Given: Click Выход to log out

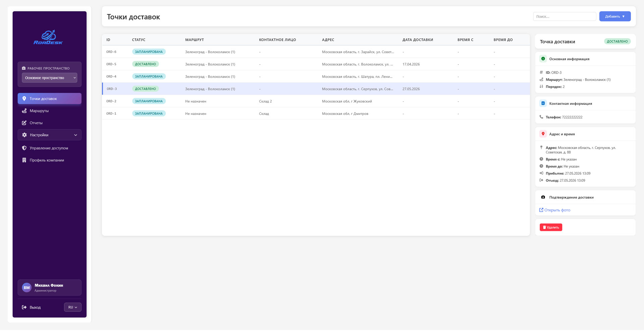Looking at the screenshot, I should tap(35, 308).
